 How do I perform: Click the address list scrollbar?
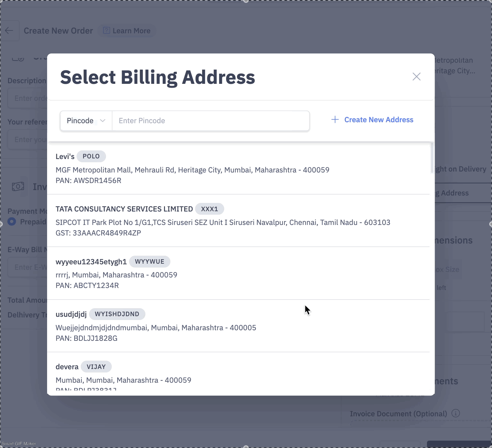432,158
